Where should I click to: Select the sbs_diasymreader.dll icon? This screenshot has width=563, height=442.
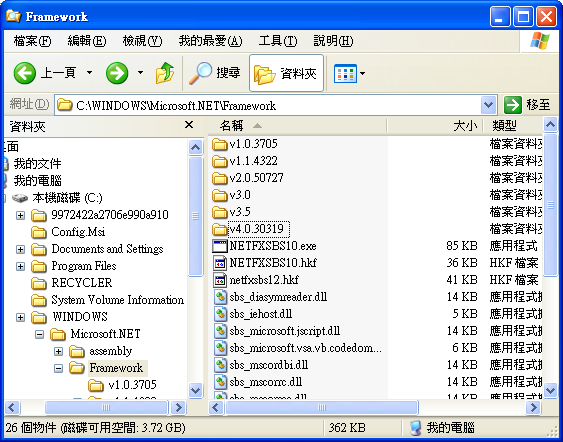tap(220, 297)
